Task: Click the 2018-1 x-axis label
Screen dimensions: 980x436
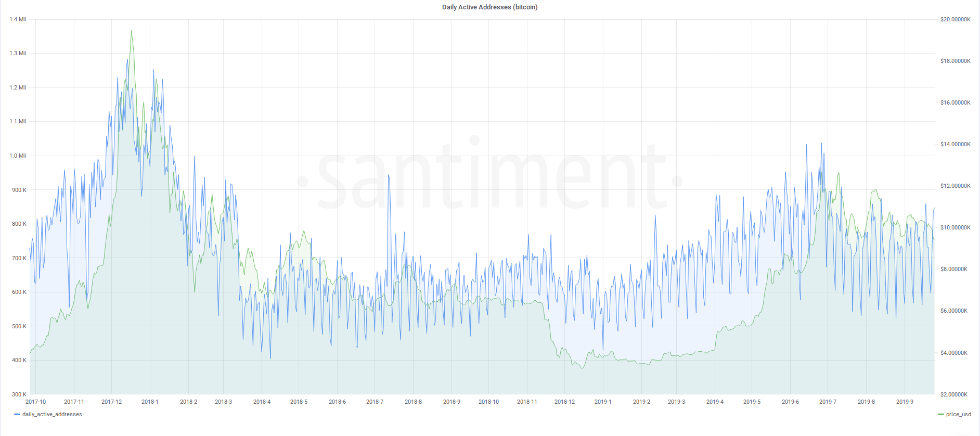Action: pos(150,402)
